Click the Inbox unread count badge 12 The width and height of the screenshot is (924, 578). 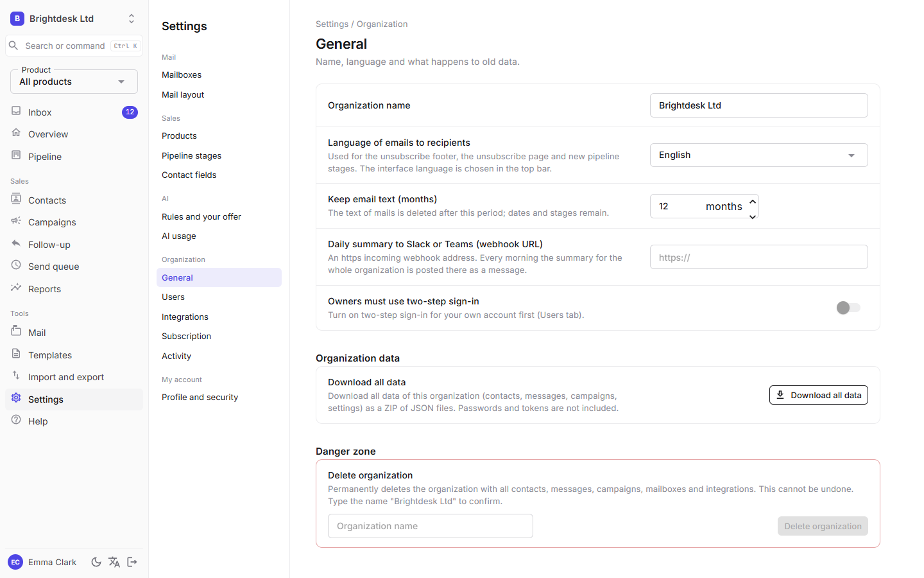point(130,112)
